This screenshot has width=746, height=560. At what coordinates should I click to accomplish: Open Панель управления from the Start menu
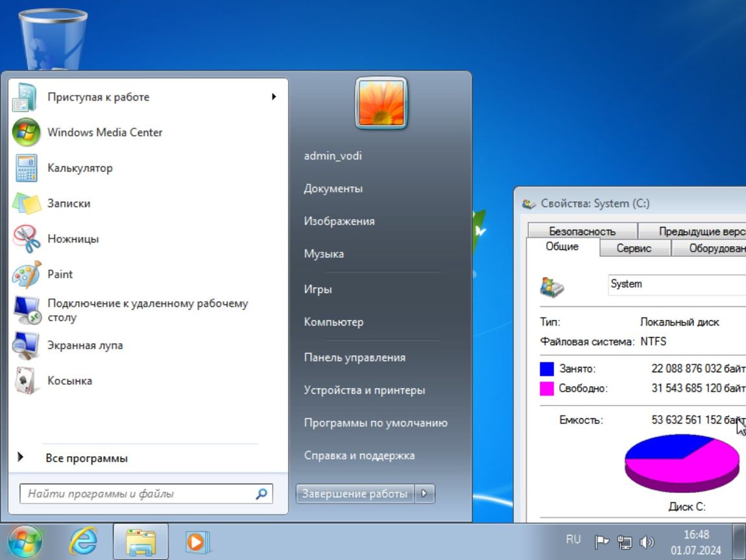354,357
